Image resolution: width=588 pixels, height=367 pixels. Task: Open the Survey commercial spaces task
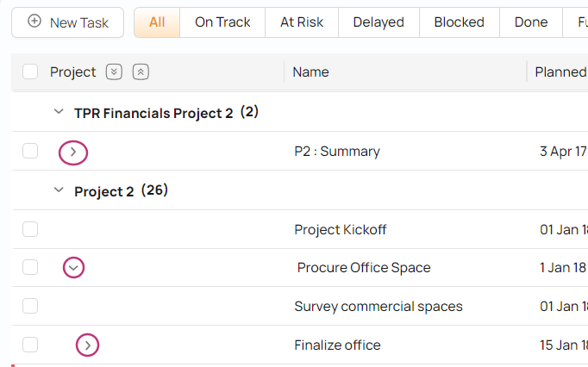click(378, 307)
